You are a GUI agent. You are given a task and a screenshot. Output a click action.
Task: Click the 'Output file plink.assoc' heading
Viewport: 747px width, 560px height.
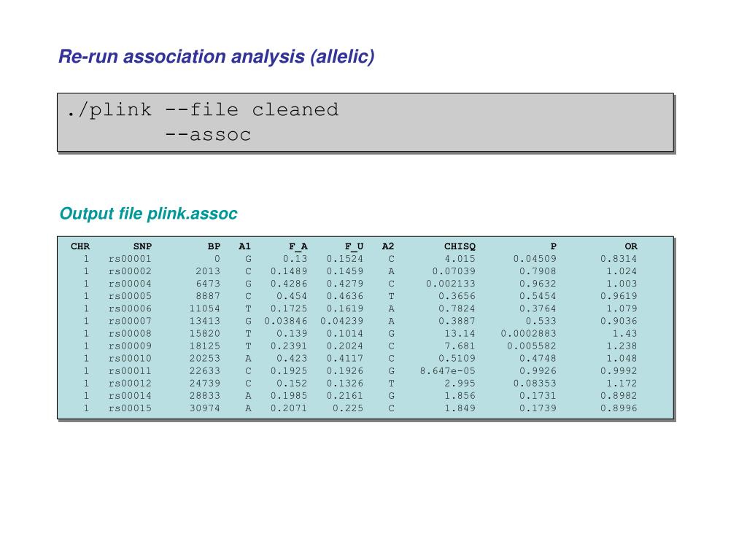pos(149,214)
